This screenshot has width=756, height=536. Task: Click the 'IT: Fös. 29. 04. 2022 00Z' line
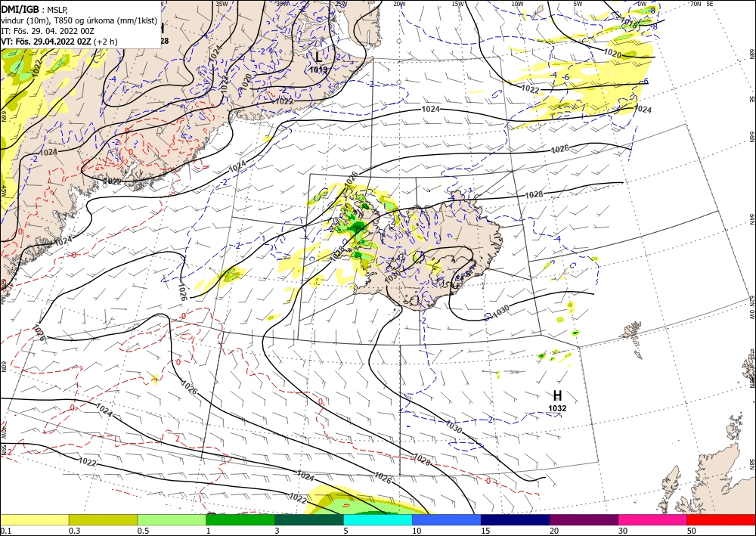tap(48, 31)
